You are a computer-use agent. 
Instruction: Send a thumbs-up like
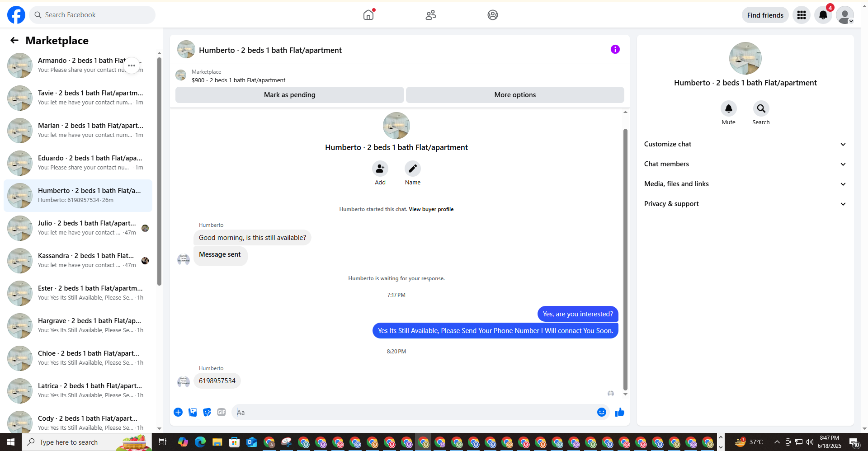(x=620, y=412)
